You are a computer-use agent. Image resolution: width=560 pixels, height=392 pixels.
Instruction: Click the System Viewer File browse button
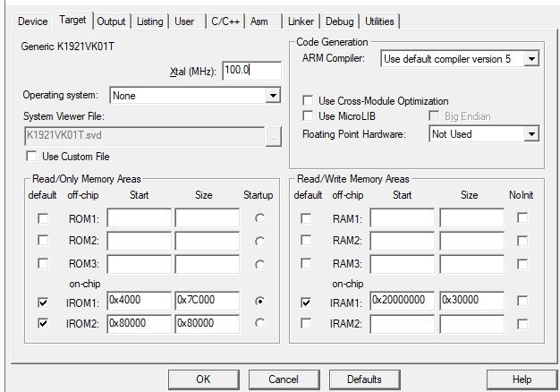[x=273, y=137]
